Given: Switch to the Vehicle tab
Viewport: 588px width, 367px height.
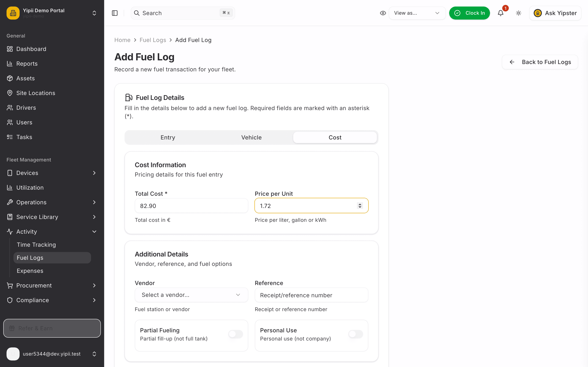Looking at the screenshot, I should click(251, 137).
